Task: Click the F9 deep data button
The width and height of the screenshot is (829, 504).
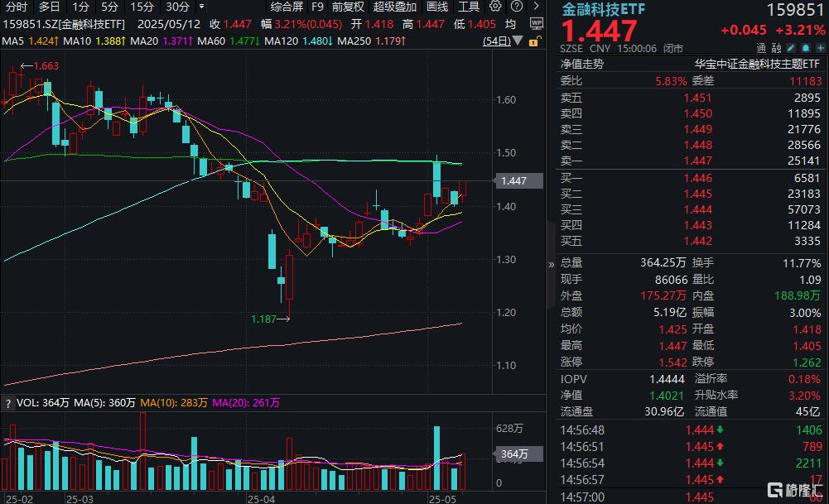Action: (x=317, y=7)
